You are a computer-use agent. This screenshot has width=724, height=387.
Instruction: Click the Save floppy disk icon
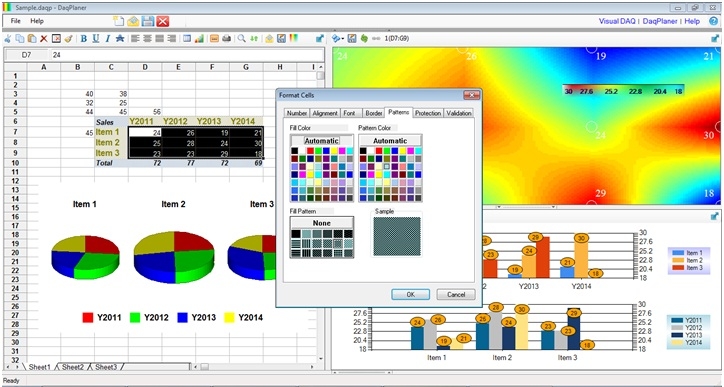pyautogui.click(x=148, y=21)
